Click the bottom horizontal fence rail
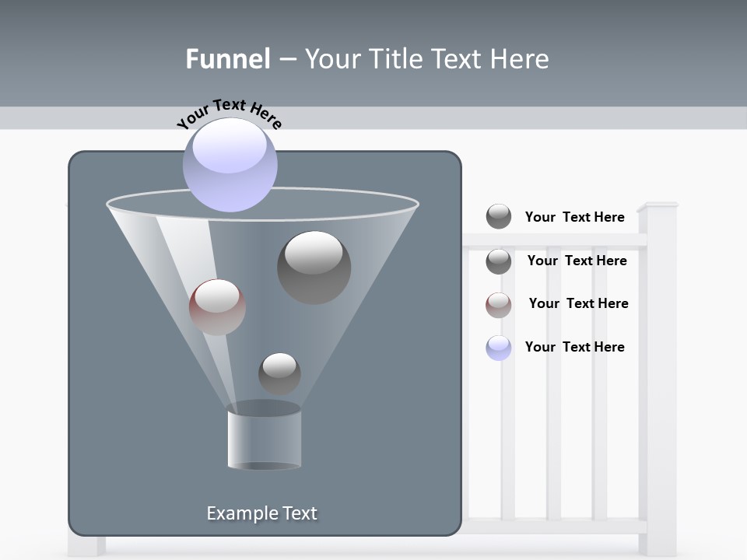Screen dimensions: 747x560 [552, 527]
